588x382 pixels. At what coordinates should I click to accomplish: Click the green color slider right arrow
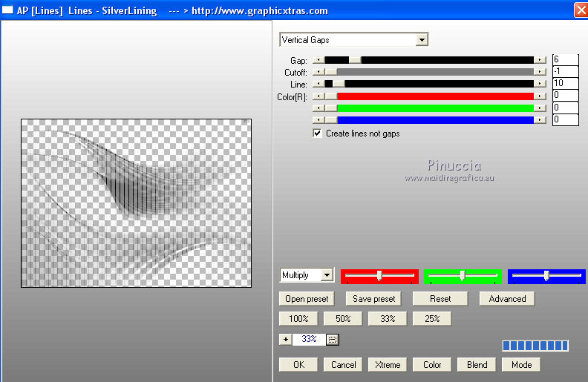coord(540,108)
